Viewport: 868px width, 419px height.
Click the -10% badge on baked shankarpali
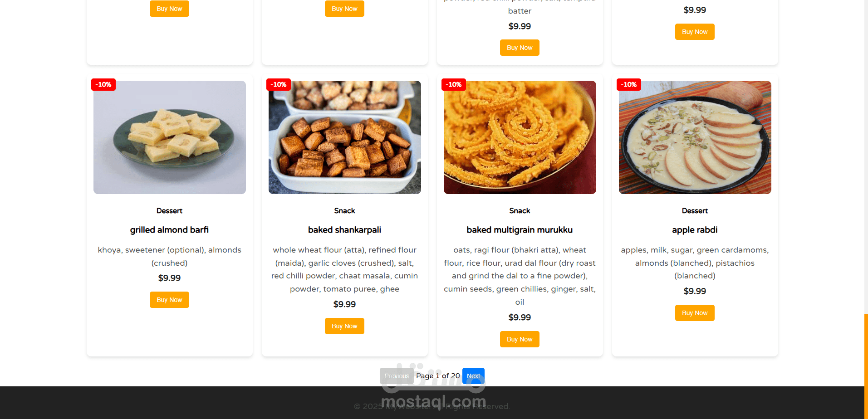click(x=279, y=85)
